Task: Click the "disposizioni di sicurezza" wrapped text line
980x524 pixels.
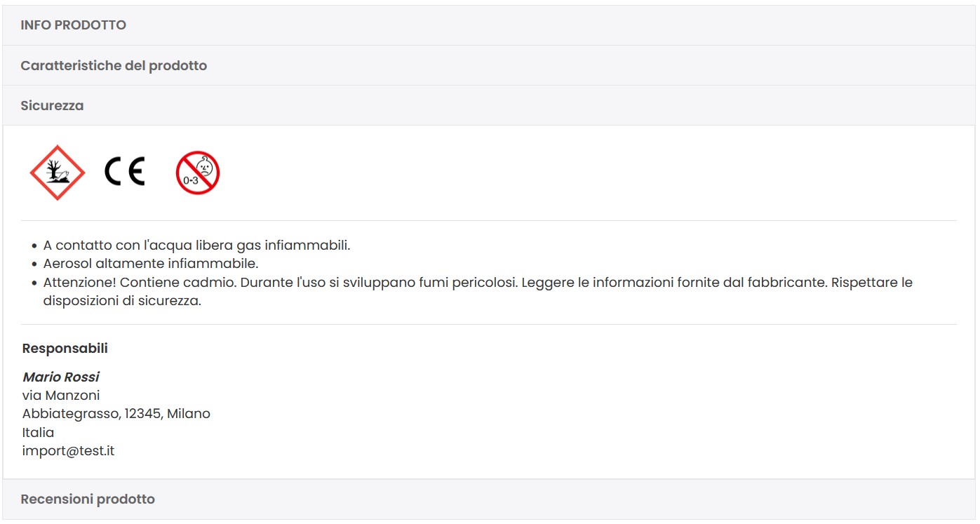Action: pyautogui.click(x=122, y=301)
